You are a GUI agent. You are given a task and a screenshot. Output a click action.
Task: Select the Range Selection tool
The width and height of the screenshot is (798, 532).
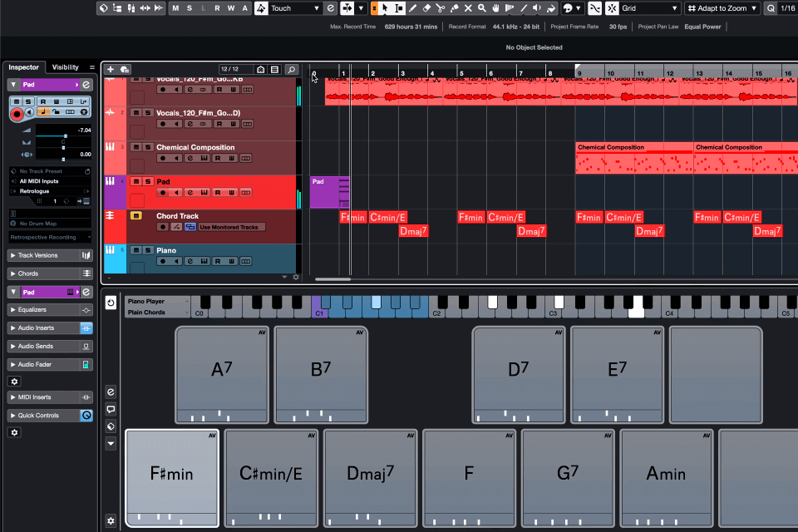coord(399,8)
